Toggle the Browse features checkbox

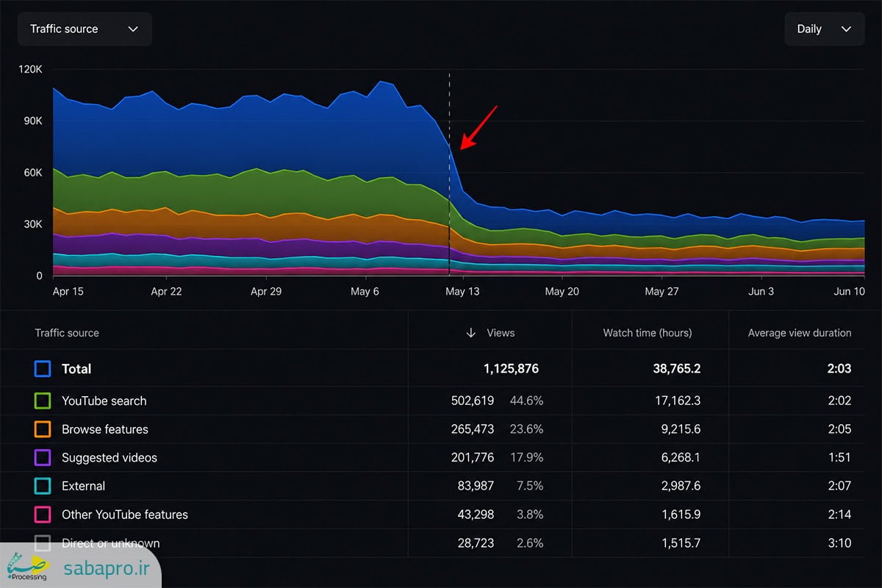click(43, 429)
